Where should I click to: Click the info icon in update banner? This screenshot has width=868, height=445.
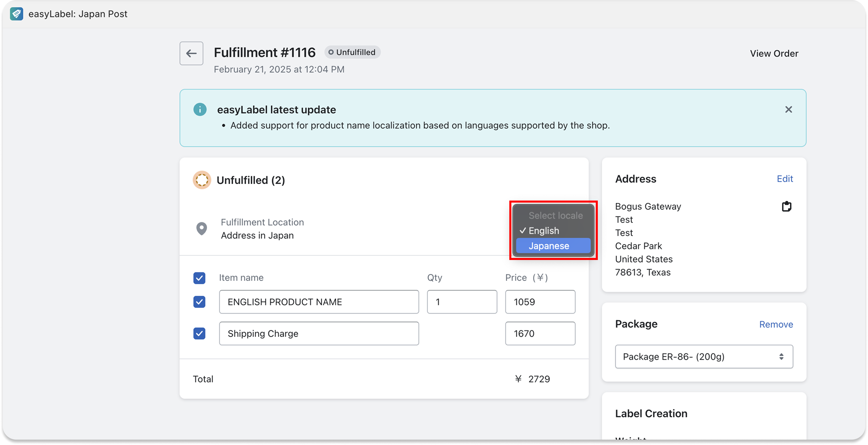(x=200, y=109)
